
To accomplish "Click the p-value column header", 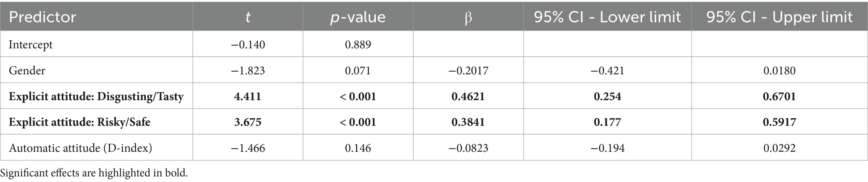I will pos(358,17).
